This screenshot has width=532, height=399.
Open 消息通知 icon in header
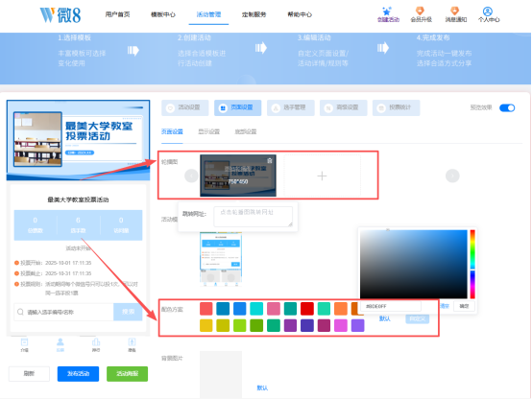pyautogui.click(x=454, y=11)
